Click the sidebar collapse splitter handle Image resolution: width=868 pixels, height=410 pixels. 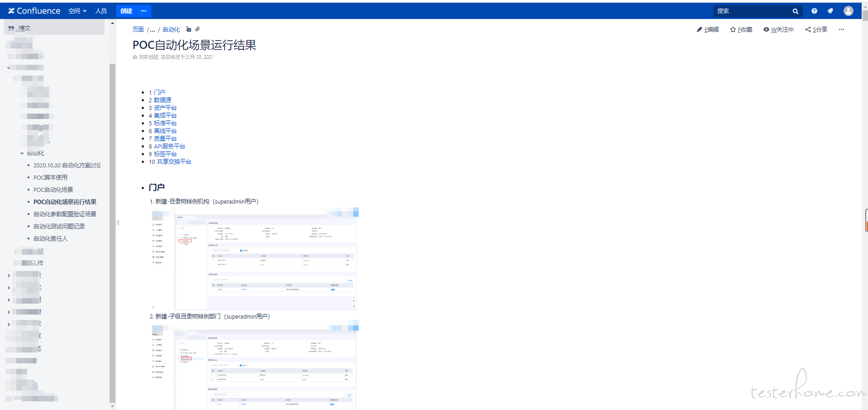point(118,223)
